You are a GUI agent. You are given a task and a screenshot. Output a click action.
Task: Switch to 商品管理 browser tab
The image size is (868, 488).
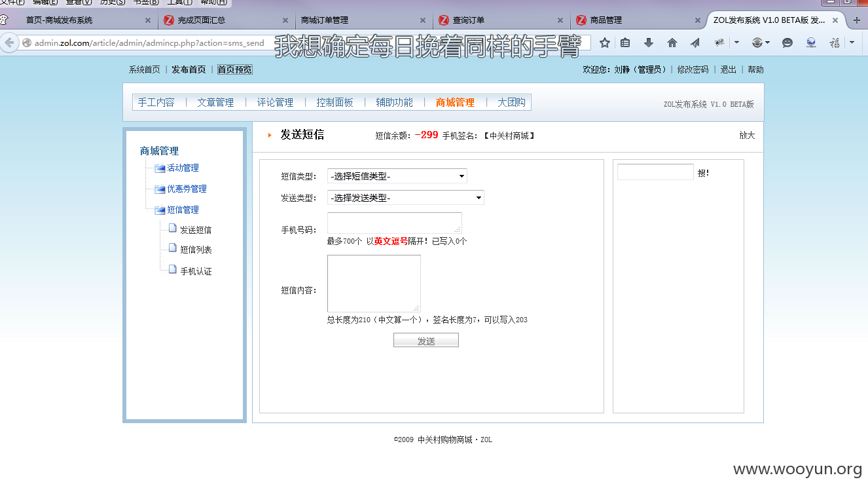[x=638, y=20]
